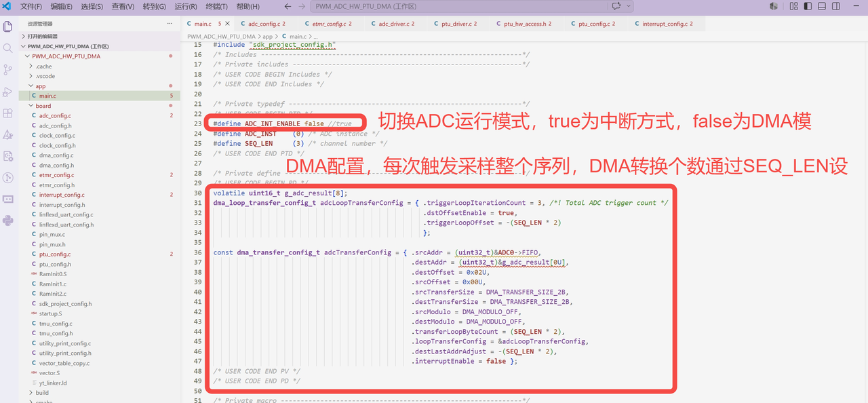The width and height of the screenshot is (868, 403).
Task: Open ptu_config.h in explorer
Action: pos(100,264)
